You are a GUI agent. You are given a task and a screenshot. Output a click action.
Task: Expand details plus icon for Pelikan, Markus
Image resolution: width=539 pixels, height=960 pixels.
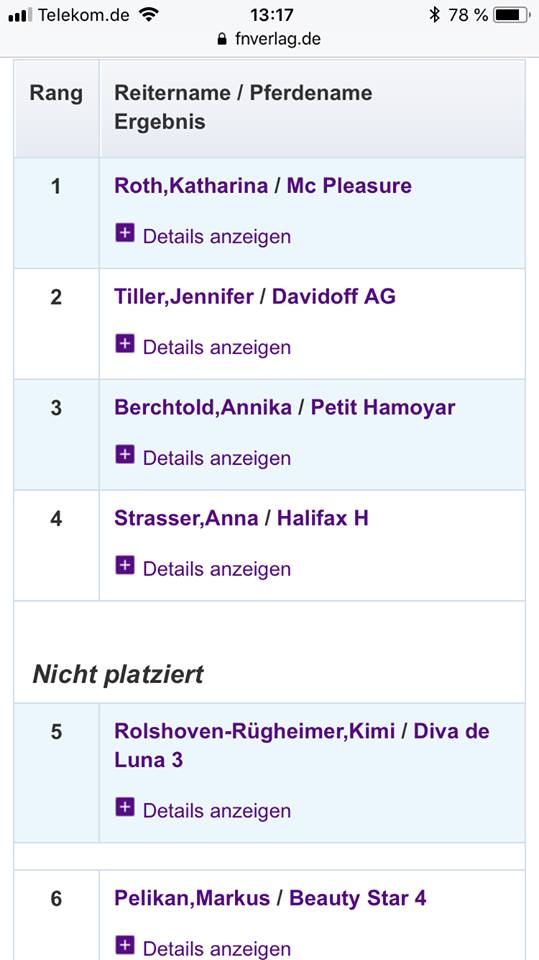click(124, 946)
